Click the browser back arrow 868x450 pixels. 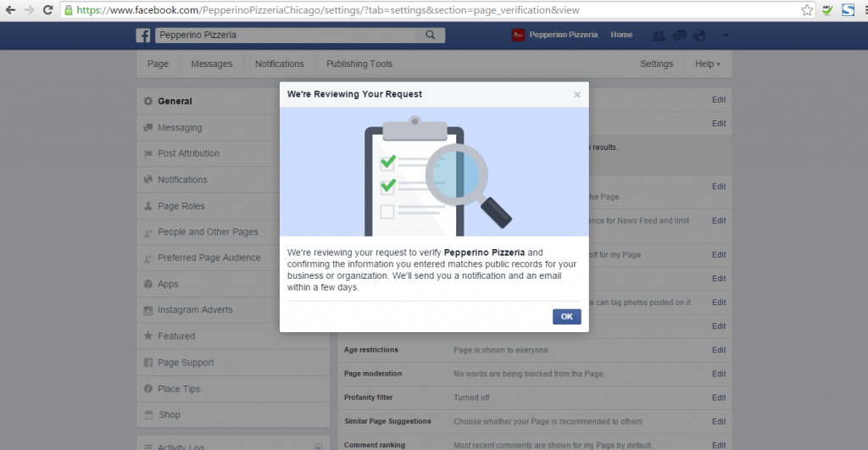click(10, 10)
